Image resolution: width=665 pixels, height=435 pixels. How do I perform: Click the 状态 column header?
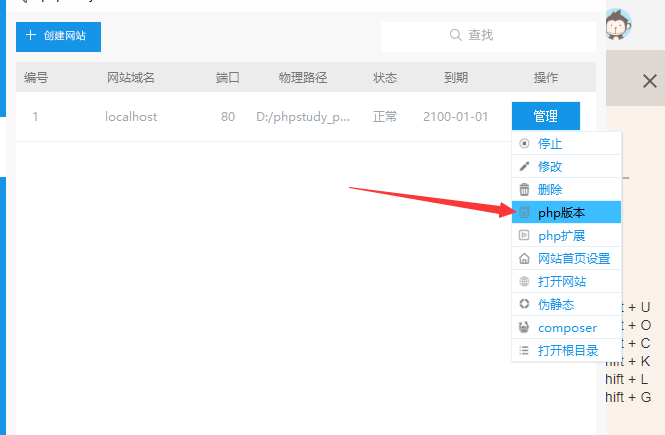tap(385, 78)
